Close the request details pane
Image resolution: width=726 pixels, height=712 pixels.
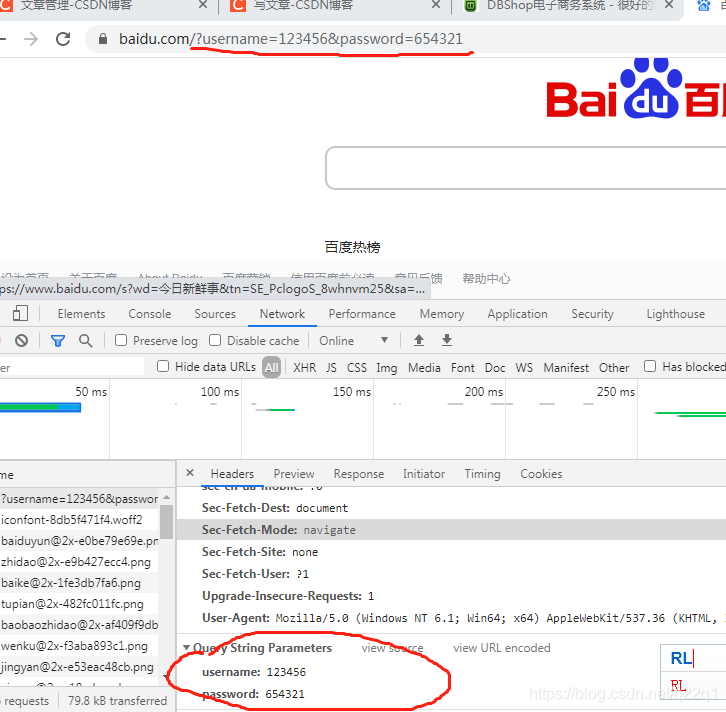click(x=190, y=473)
